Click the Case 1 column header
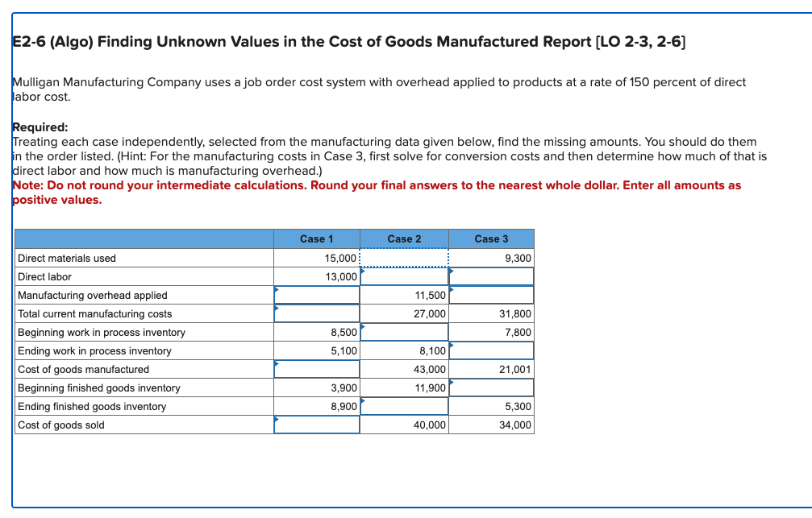Viewport: 812px width, 518px height. pos(316,239)
